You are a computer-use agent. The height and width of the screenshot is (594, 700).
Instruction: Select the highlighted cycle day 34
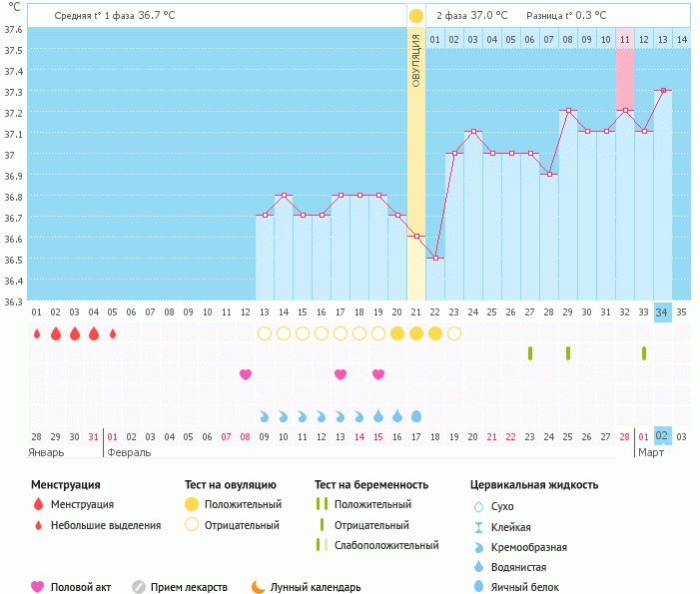[662, 310]
